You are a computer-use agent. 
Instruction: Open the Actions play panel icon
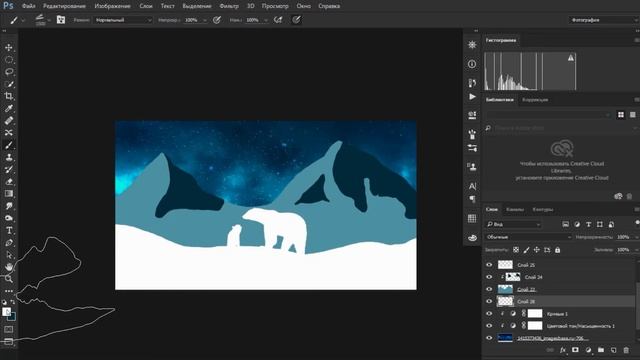472,97
